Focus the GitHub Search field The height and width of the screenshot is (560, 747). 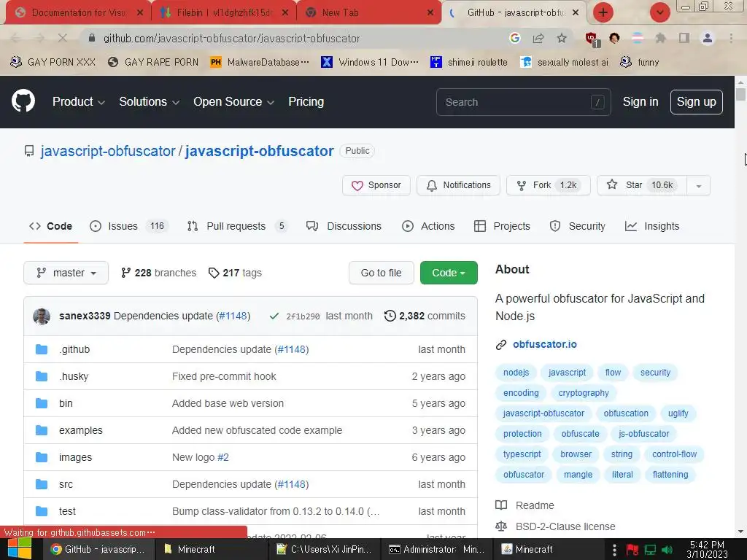click(523, 102)
